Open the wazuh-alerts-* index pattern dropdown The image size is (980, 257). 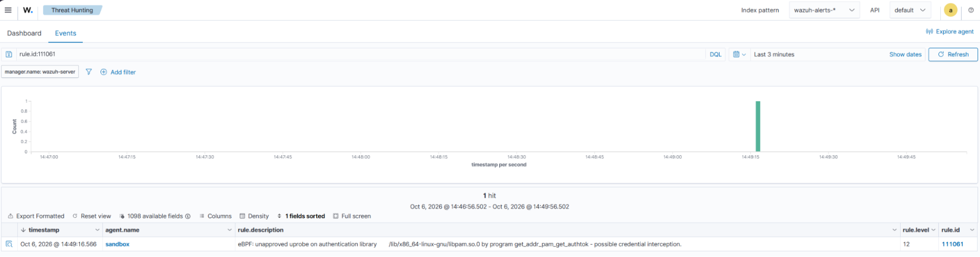pyautogui.click(x=824, y=10)
